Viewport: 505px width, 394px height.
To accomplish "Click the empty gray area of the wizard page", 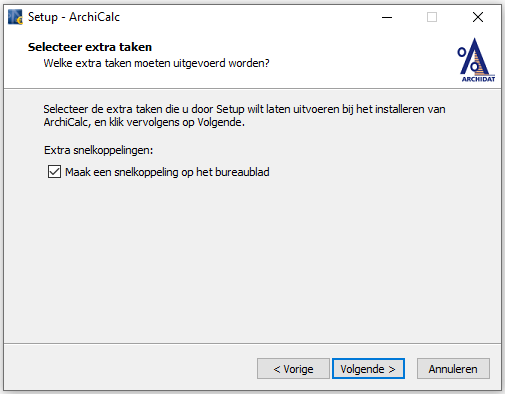I will coord(252,260).
